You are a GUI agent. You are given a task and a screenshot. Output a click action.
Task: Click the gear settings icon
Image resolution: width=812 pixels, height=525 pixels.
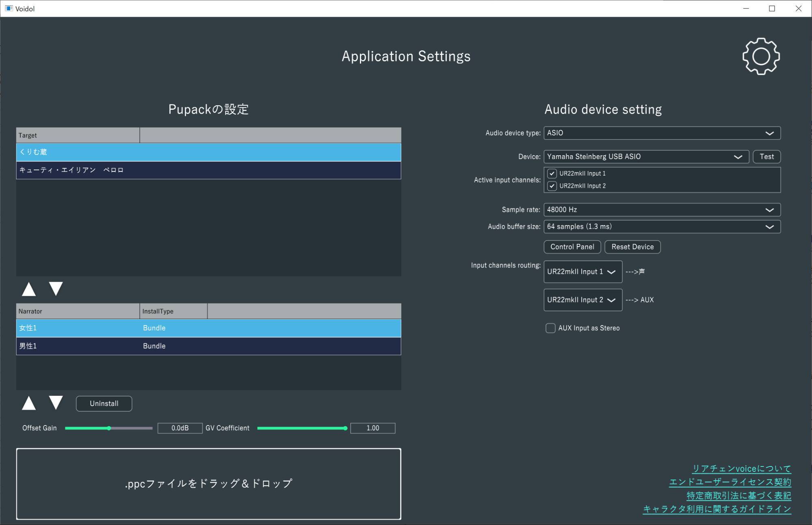coord(760,56)
